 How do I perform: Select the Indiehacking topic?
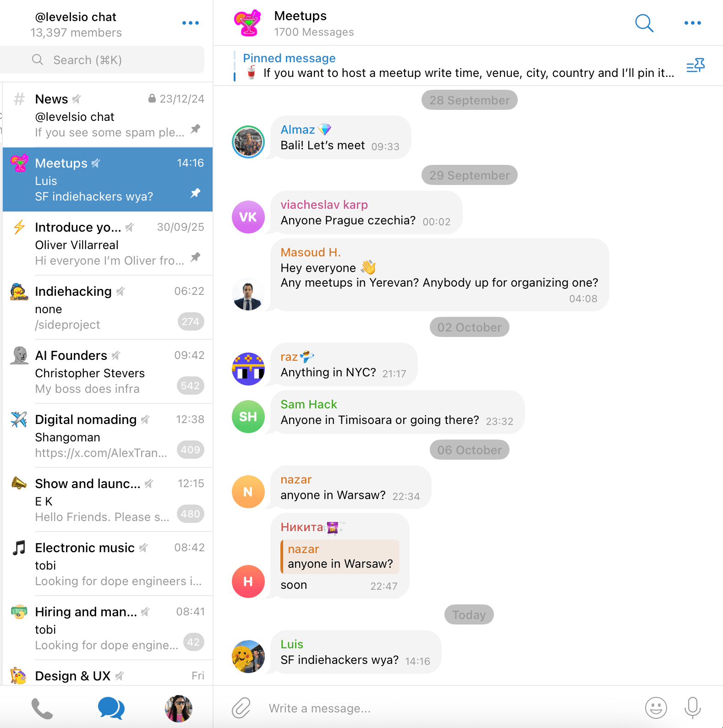click(108, 307)
